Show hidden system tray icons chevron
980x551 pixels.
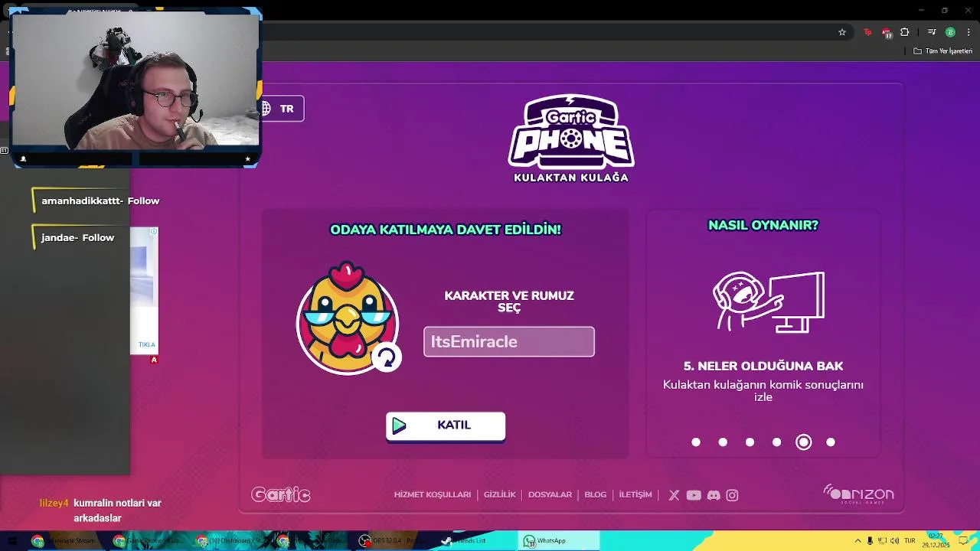tap(857, 541)
